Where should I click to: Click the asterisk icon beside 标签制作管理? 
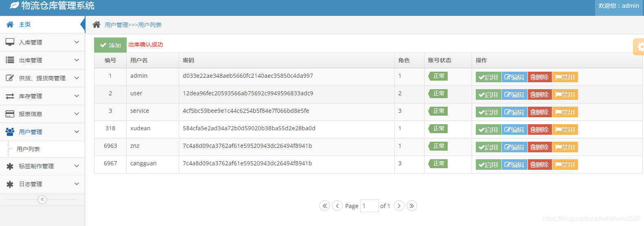[10, 166]
